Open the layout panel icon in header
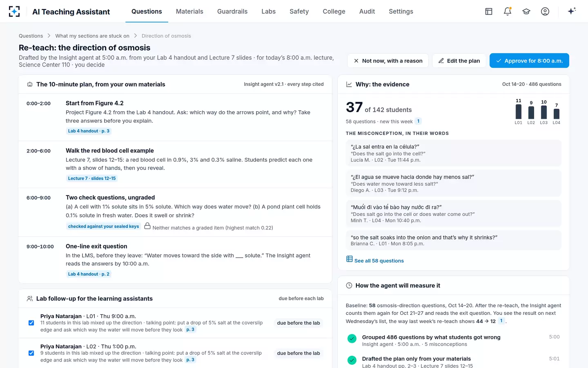Image resolution: width=588 pixels, height=368 pixels. [x=489, y=11]
